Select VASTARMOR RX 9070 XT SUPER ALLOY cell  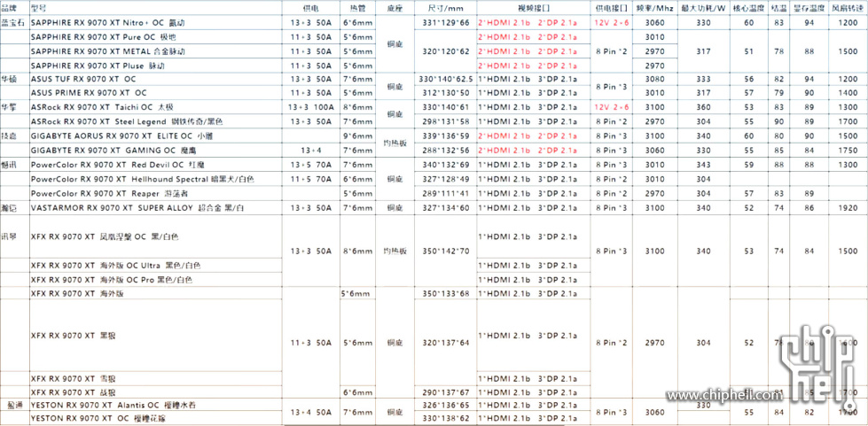click(x=155, y=208)
